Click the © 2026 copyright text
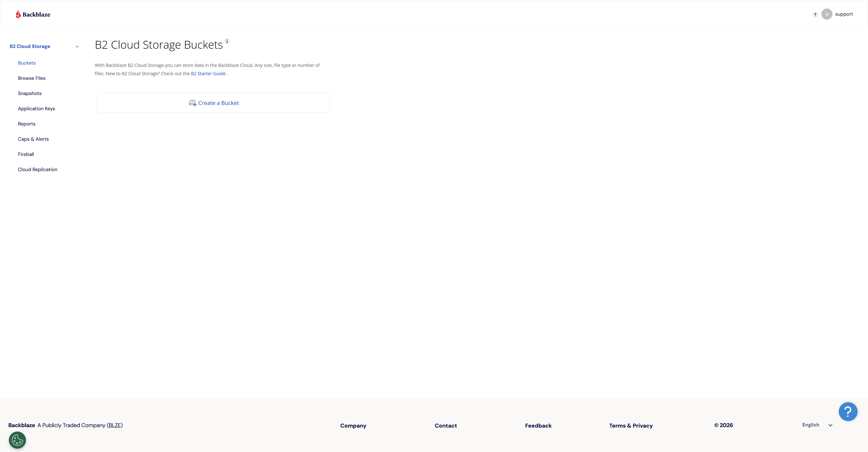This screenshot has height=452, width=868. pyautogui.click(x=723, y=425)
